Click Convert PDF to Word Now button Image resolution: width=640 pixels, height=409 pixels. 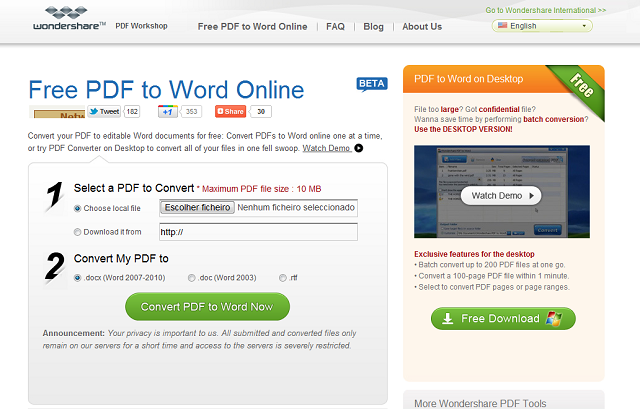tap(207, 306)
